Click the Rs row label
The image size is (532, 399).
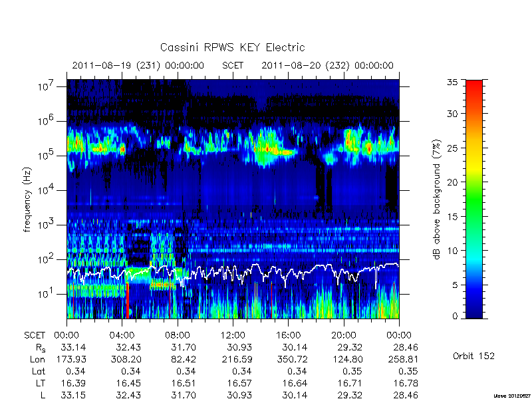41,348
